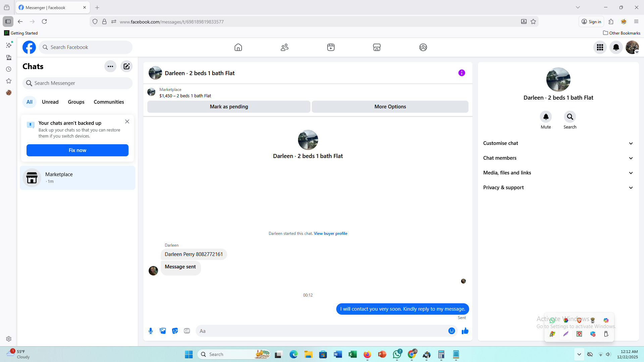Open WhatsApp from the taskbar
Image resolution: width=644 pixels, height=362 pixels.
tap(397, 354)
